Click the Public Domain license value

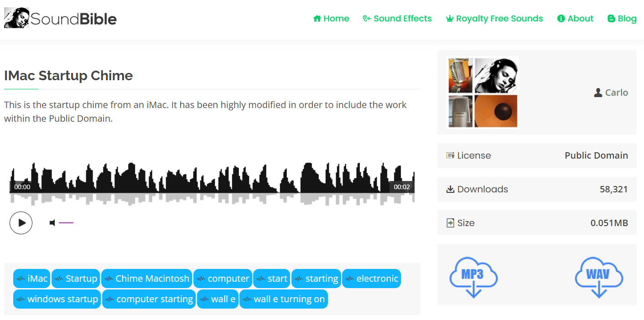pyautogui.click(x=596, y=155)
